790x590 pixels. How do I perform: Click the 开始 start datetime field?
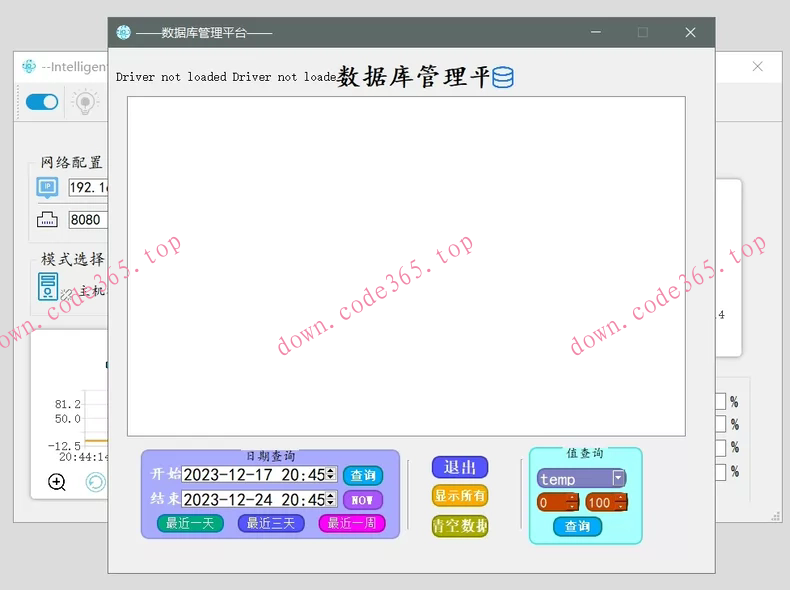click(259, 474)
